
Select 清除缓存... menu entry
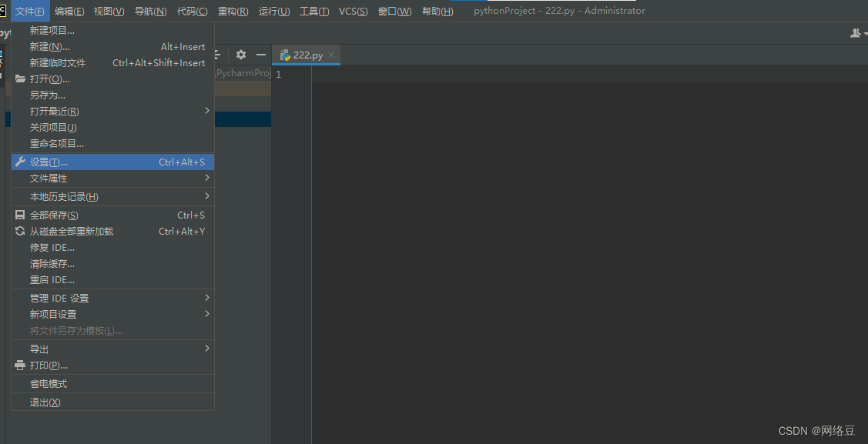point(113,263)
